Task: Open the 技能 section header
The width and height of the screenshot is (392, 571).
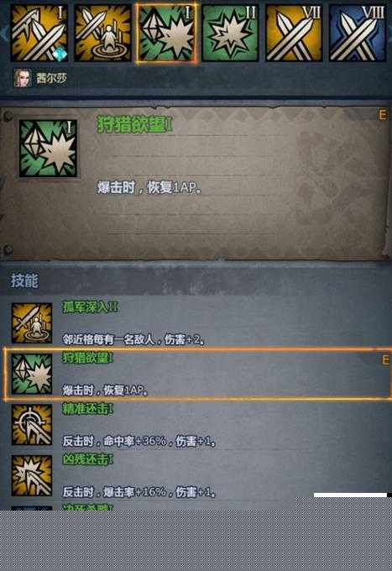Action: pos(24,280)
